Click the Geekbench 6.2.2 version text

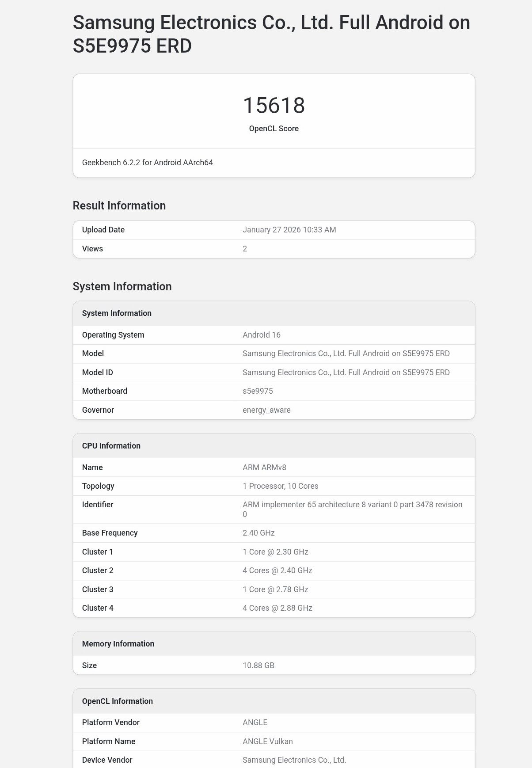148,163
